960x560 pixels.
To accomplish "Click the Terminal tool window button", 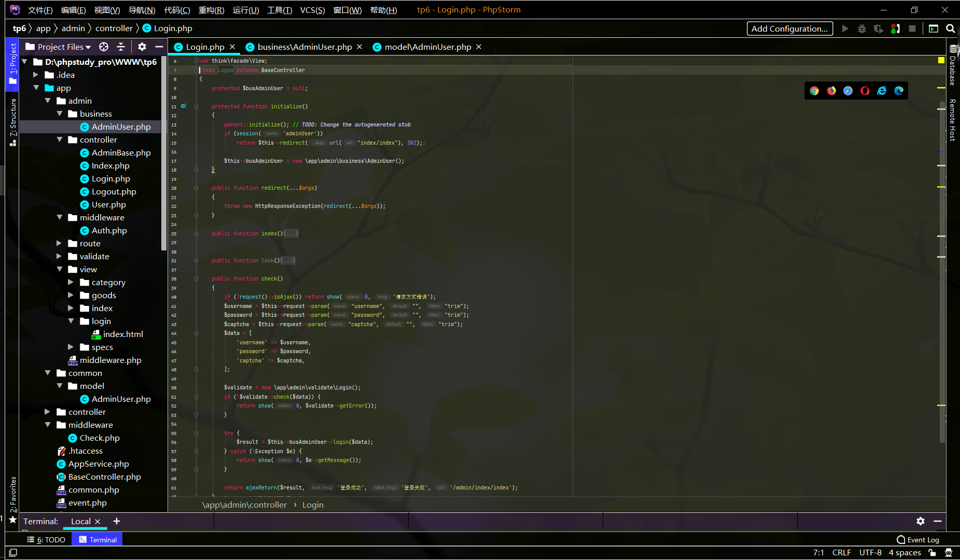I will (98, 540).
